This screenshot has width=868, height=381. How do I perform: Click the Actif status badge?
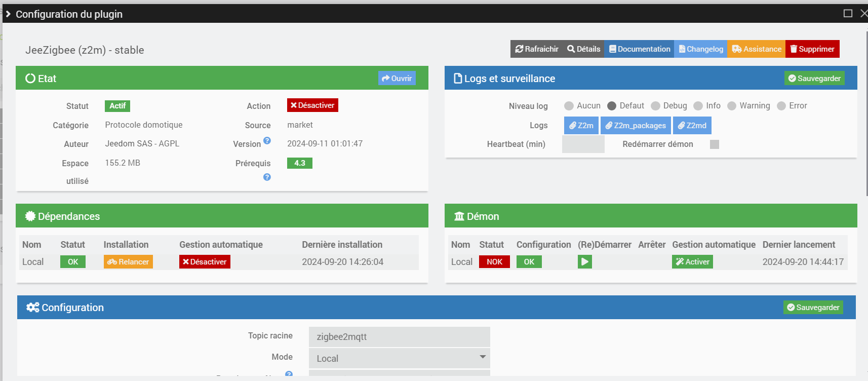[x=117, y=106]
